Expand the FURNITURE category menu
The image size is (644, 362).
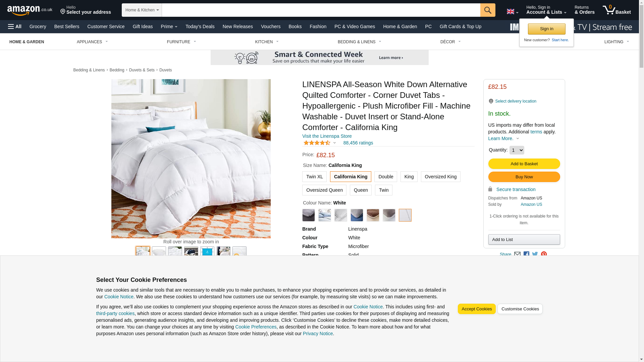point(181,42)
